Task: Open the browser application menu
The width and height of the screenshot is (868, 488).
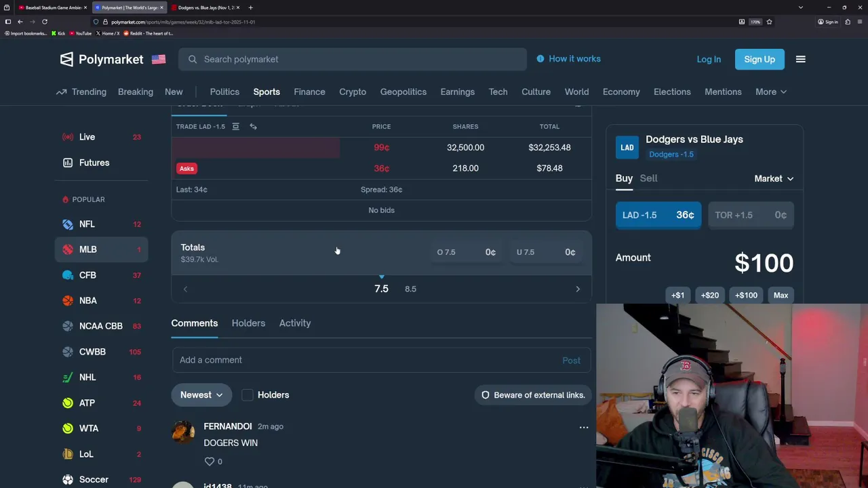Action: 860,22
